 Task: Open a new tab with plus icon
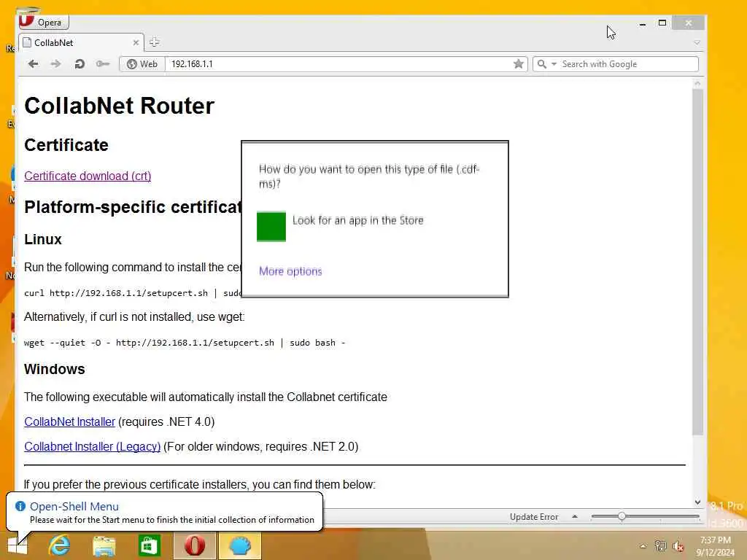154,42
